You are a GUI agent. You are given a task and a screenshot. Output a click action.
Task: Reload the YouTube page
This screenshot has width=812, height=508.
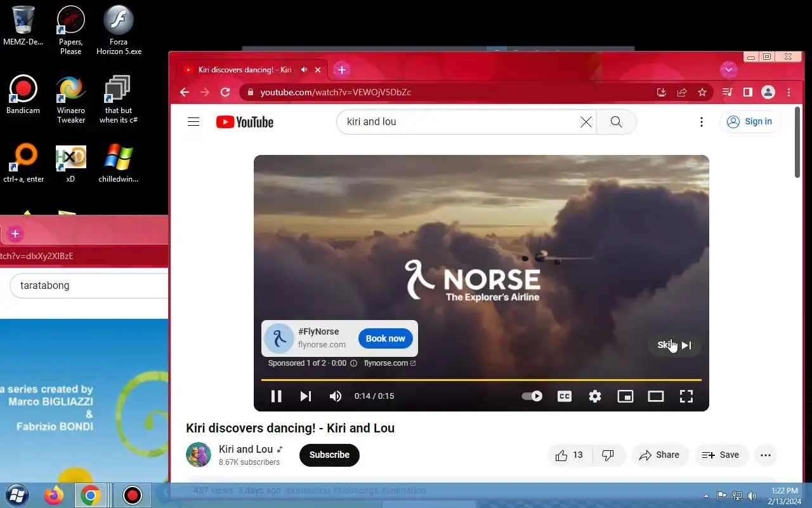click(x=225, y=92)
